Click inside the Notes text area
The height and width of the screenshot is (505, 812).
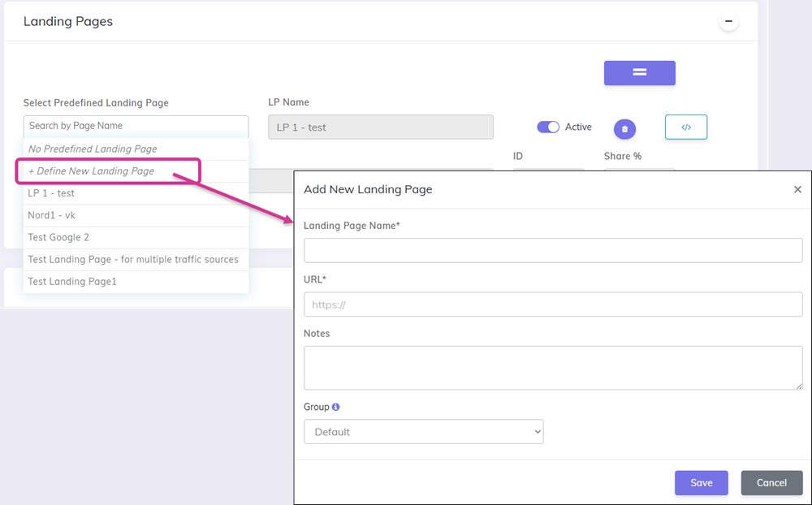554,367
